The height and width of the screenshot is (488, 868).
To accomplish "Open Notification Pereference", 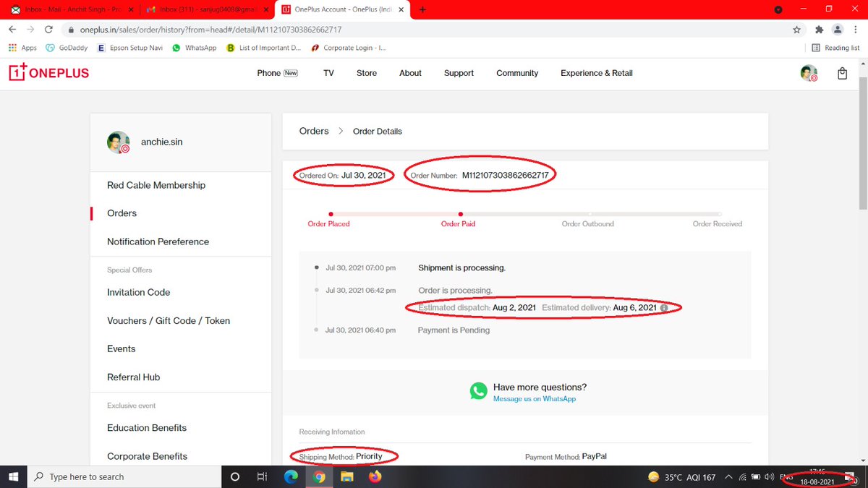I will pyautogui.click(x=158, y=241).
